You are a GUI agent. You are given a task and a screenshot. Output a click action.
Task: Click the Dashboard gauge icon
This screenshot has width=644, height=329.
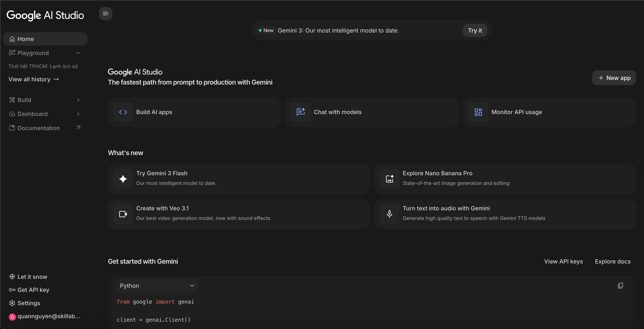click(x=12, y=114)
